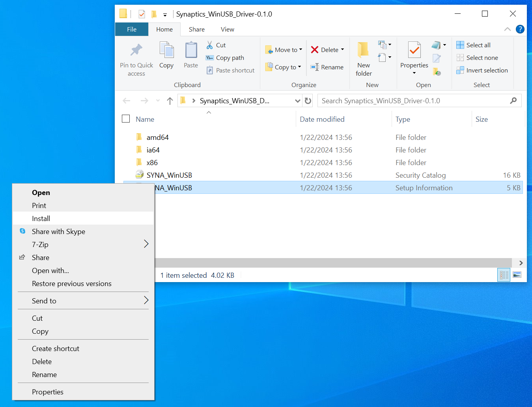532x407 pixels.
Task: Click the Rename icon in Organize group
Action: 315,67
